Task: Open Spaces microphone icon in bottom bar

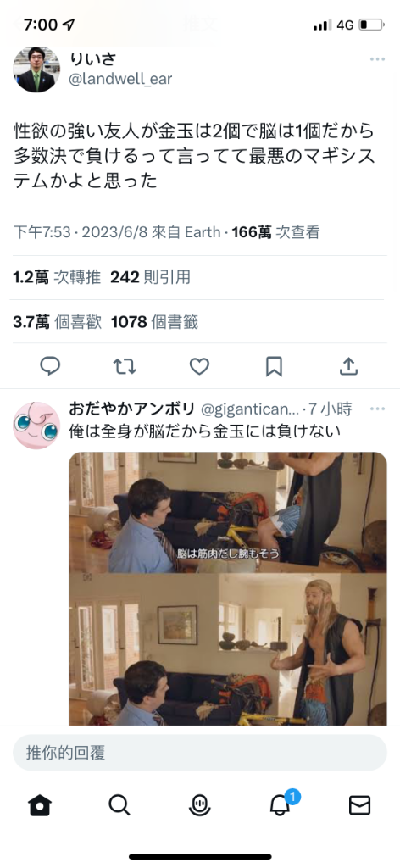Action: click(200, 805)
